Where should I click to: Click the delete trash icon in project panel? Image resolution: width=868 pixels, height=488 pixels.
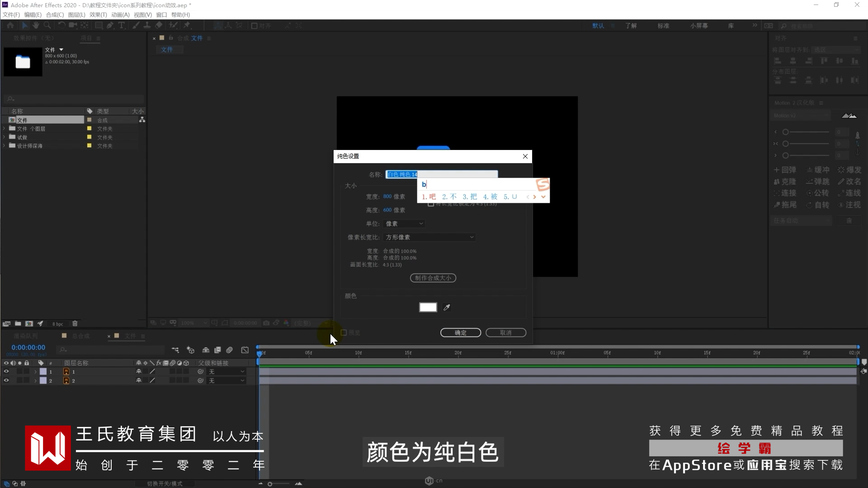click(75, 324)
